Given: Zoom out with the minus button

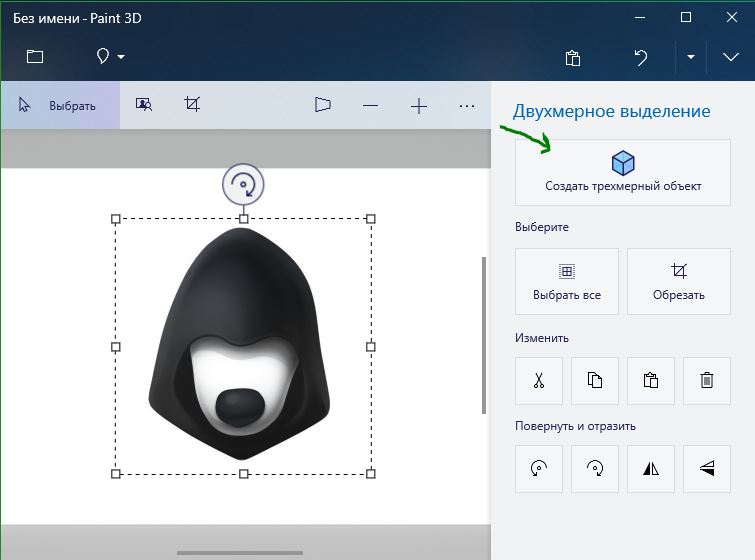Looking at the screenshot, I should click(x=370, y=105).
